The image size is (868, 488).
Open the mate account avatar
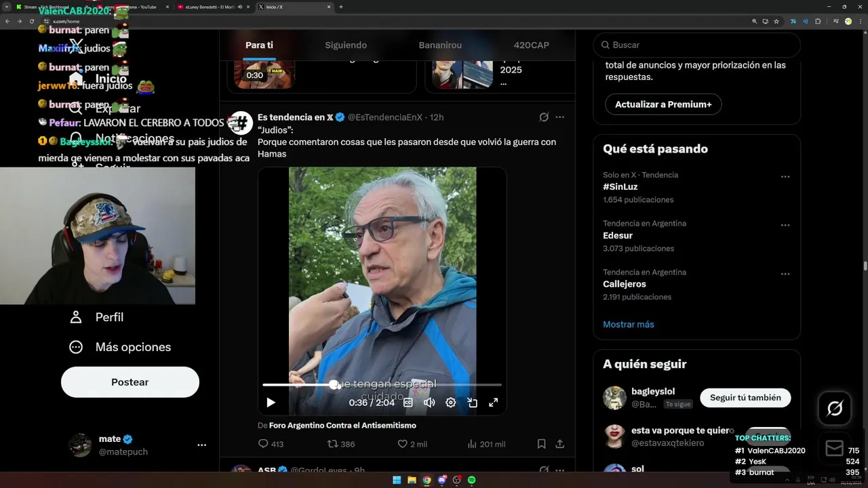80,445
